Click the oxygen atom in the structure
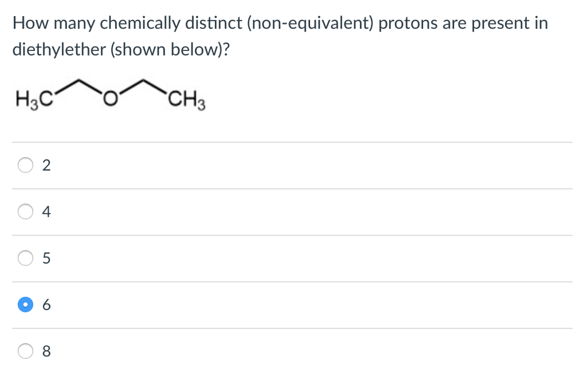This screenshot has height=392, width=587. tap(111, 99)
